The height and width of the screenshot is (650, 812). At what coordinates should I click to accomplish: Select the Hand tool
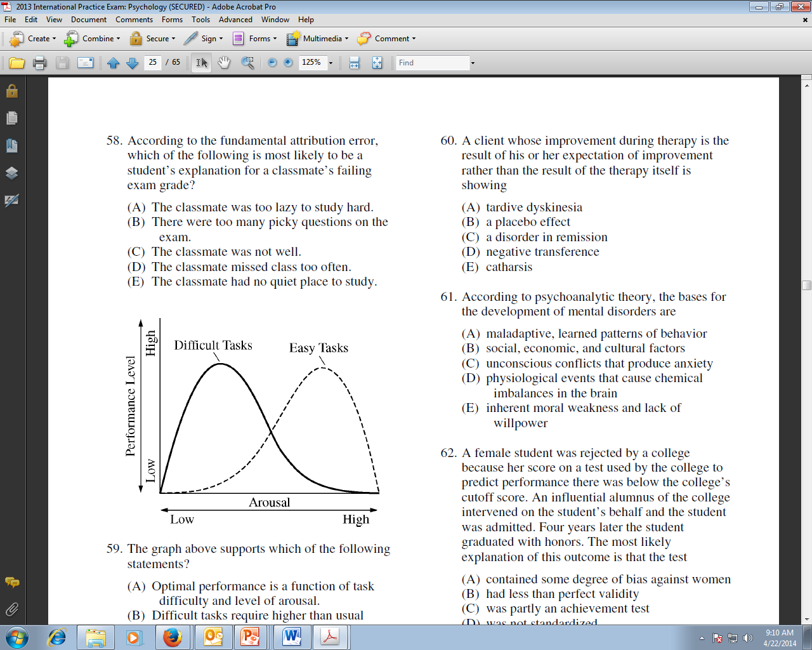click(224, 63)
